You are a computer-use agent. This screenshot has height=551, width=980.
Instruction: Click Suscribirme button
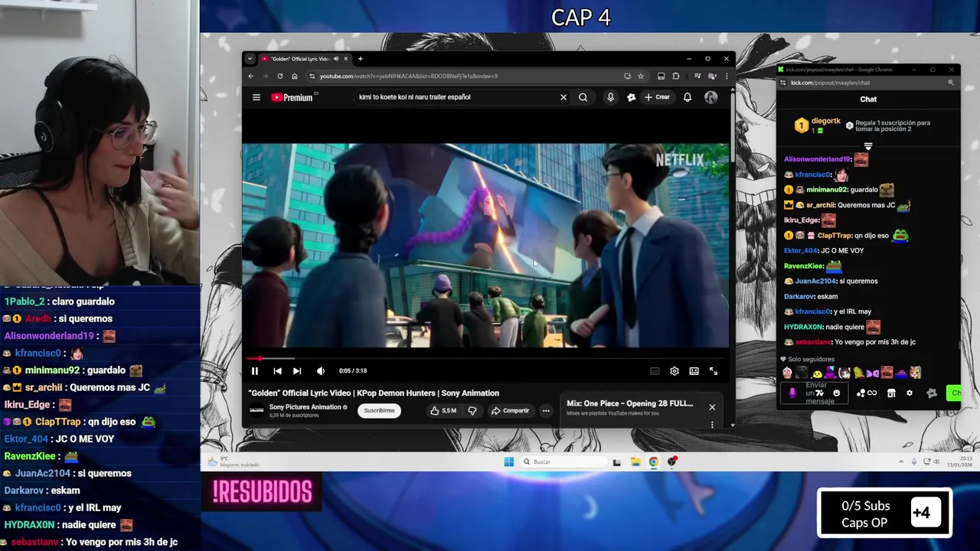pyautogui.click(x=379, y=411)
